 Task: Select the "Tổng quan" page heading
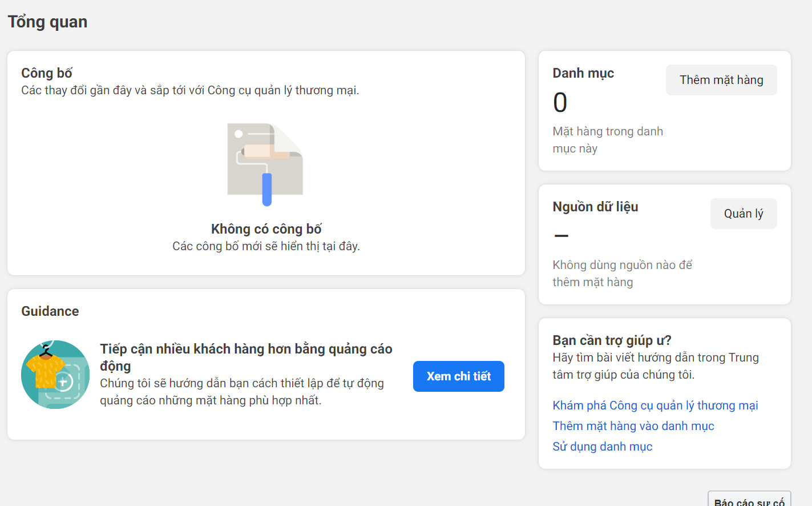coord(47,22)
